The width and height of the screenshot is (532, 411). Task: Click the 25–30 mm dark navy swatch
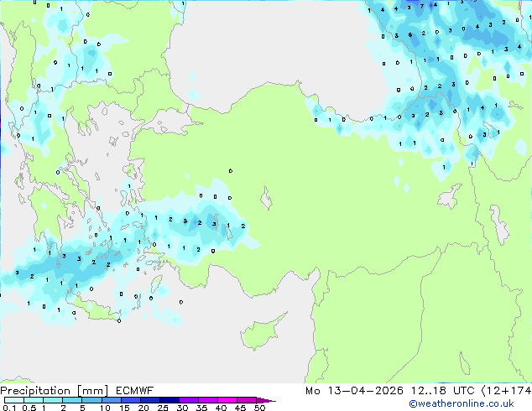(x=169, y=400)
